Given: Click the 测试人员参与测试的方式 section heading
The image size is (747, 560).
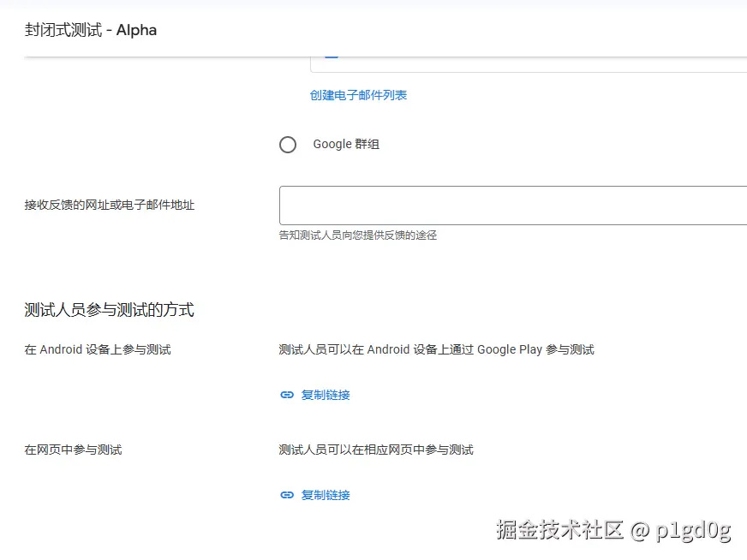Looking at the screenshot, I should coord(109,310).
